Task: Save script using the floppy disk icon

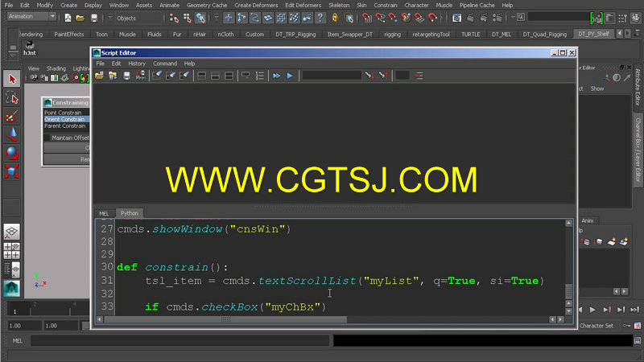Action: pyautogui.click(x=127, y=76)
